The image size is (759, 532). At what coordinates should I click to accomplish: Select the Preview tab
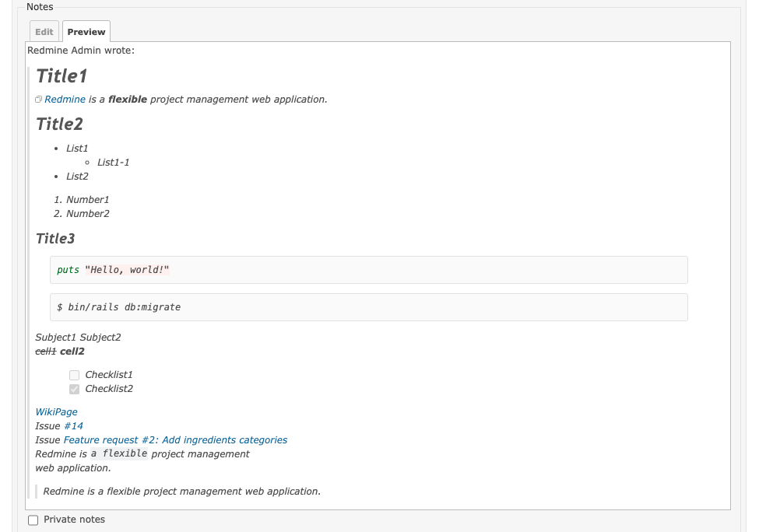tap(86, 31)
